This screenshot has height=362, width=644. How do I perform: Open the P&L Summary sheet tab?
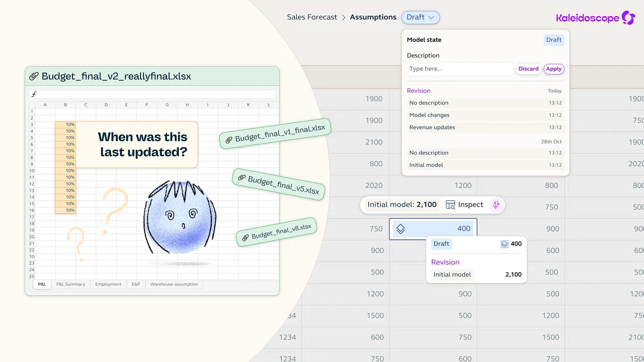(71, 284)
